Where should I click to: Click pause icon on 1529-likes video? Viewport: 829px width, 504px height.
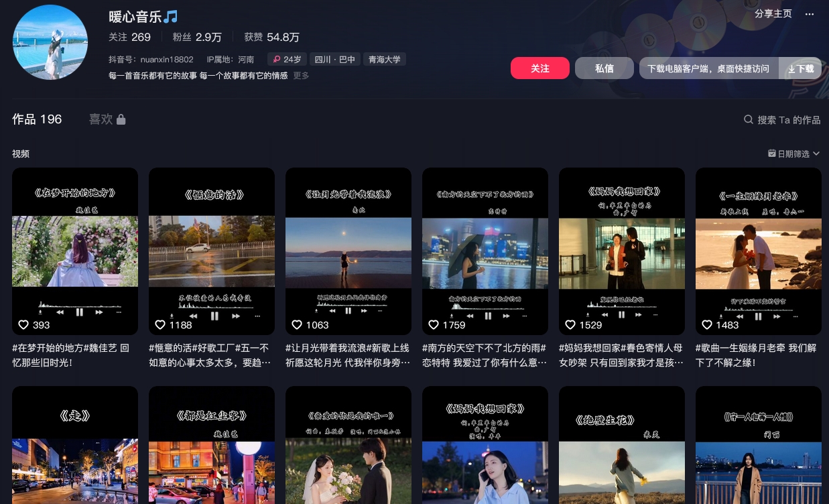click(622, 314)
